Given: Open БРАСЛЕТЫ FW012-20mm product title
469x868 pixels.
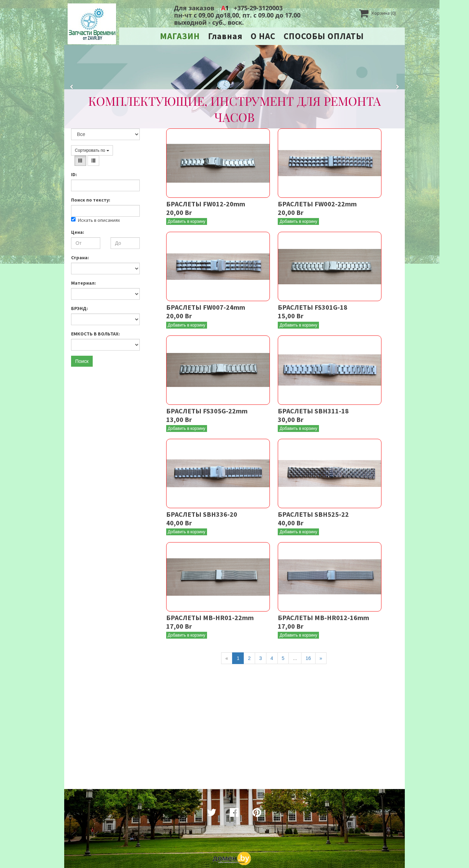Looking at the screenshot, I should (x=206, y=204).
